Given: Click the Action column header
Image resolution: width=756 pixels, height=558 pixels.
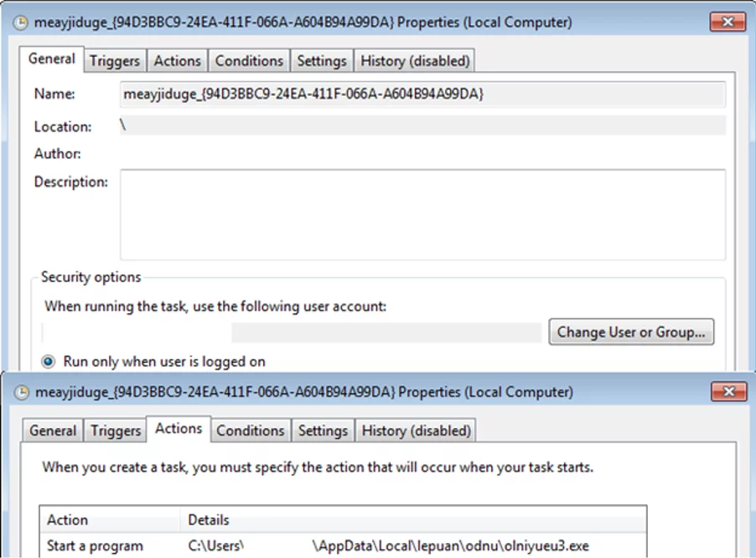Looking at the screenshot, I should pyautogui.click(x=110, y=520).
